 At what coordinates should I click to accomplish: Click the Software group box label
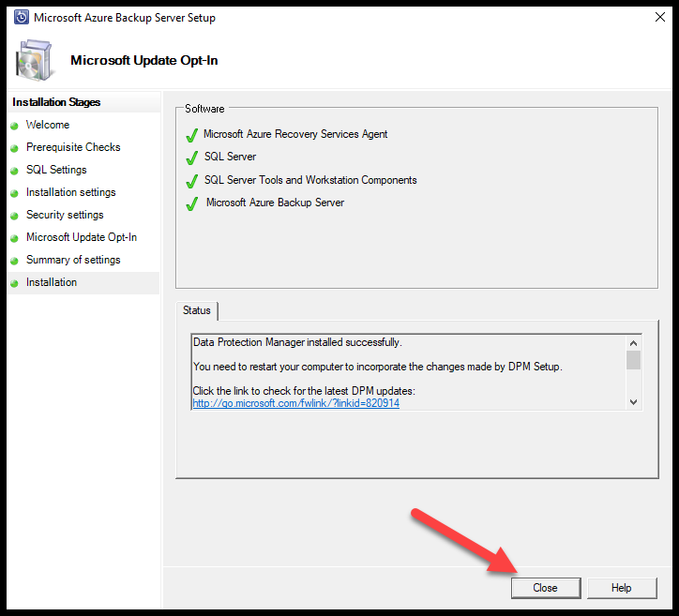point(204,109)
